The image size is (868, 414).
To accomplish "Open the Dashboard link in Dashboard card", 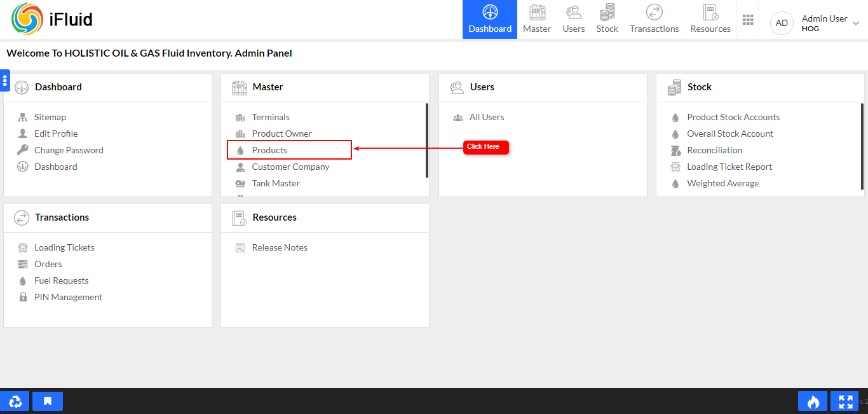I will tap(56, 167).
